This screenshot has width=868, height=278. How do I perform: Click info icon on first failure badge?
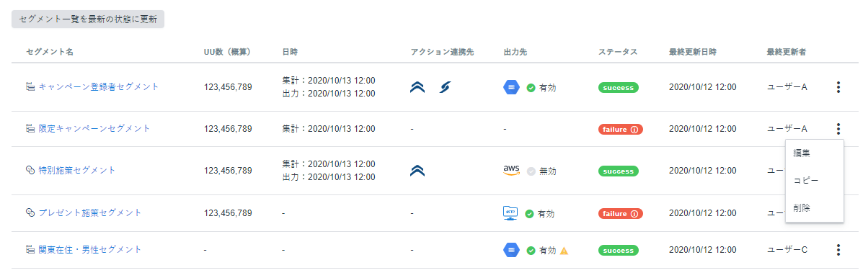(634, 130)
